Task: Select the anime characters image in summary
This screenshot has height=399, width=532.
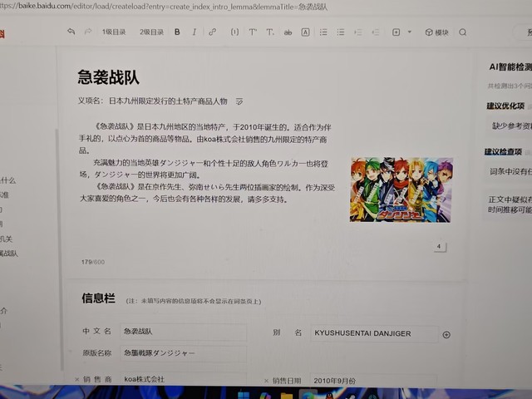Action: tap(401, 190)
